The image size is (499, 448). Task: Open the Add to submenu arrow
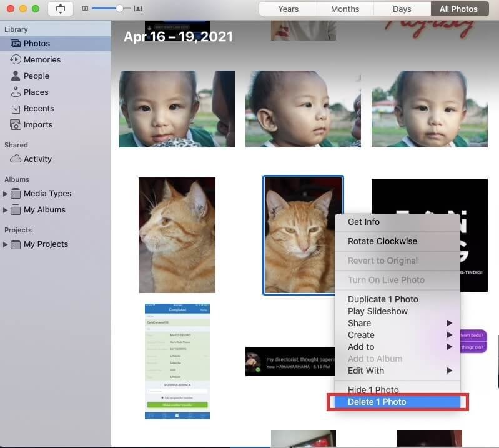pyautogui.click(x=450, y=346)
